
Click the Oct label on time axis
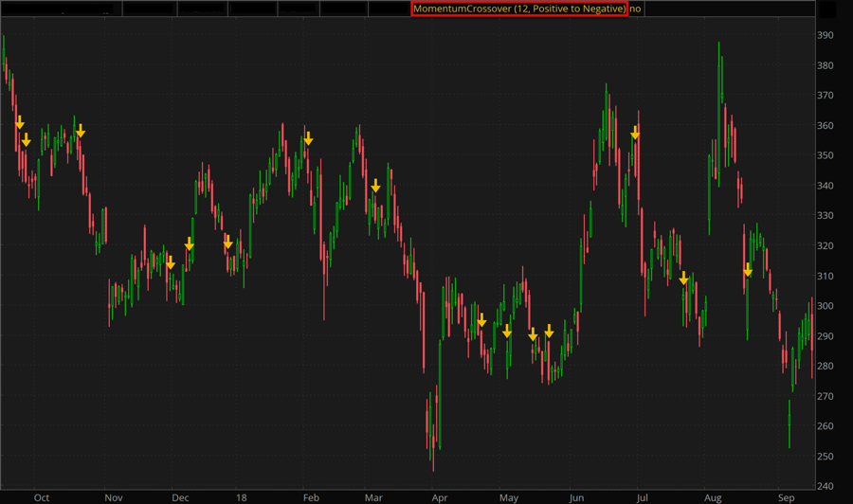click(x=41, y=496)
